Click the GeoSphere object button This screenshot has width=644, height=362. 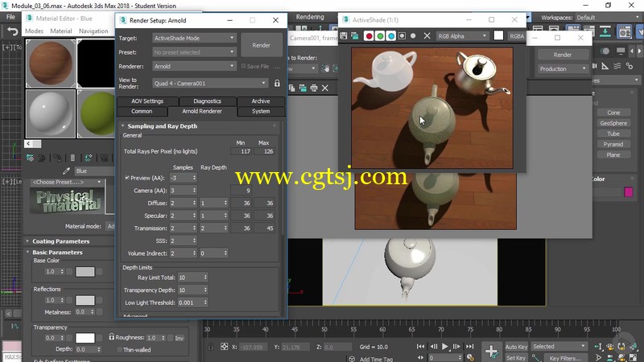[613, 123]
